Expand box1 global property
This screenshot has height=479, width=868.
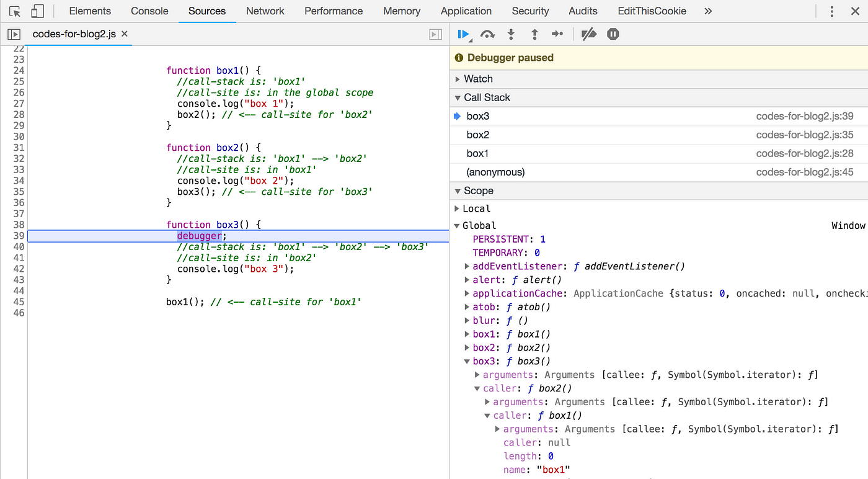point(467,334)
